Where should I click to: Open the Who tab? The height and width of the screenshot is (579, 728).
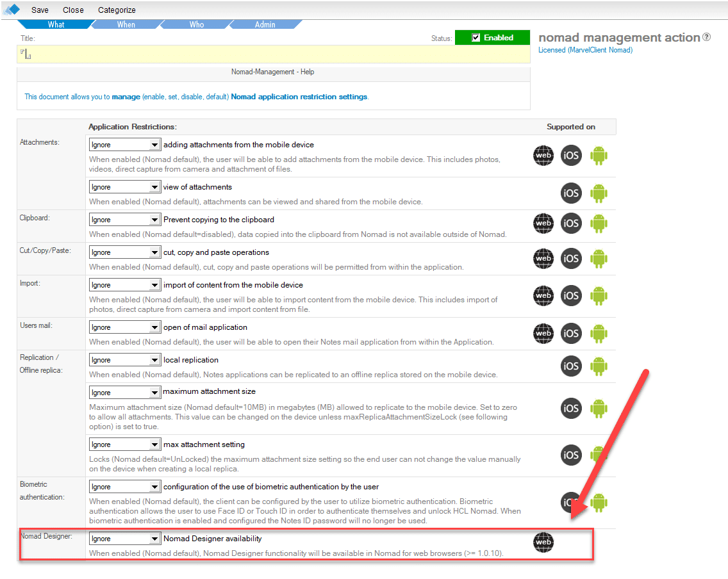[x=196, y=24]
